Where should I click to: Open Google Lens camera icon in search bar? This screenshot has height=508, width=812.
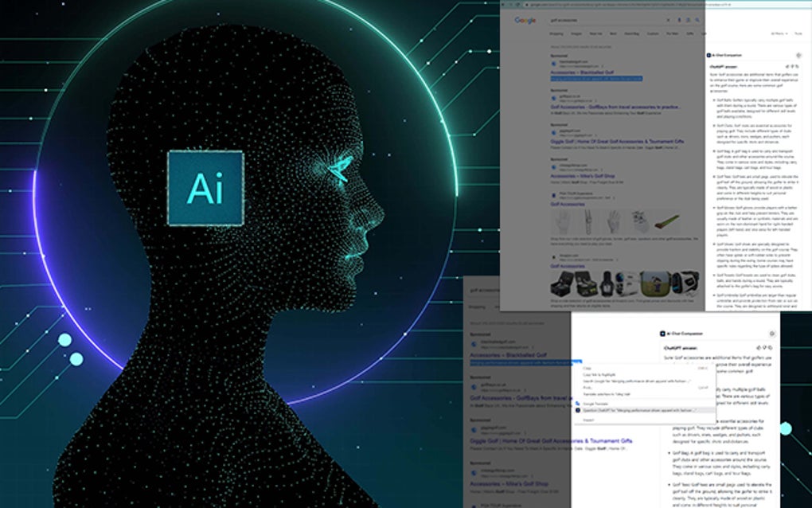pyautogui.click(x=687, y=20)
